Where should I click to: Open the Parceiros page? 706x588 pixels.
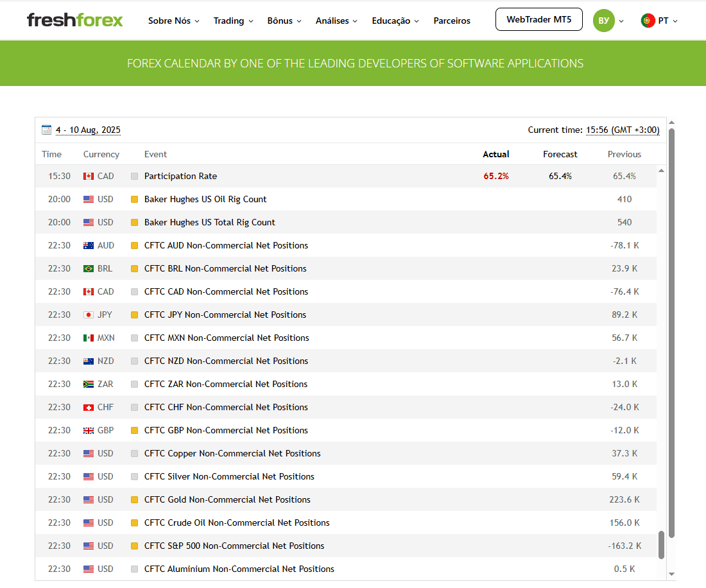pyautogui.click(x=452, y=21)
